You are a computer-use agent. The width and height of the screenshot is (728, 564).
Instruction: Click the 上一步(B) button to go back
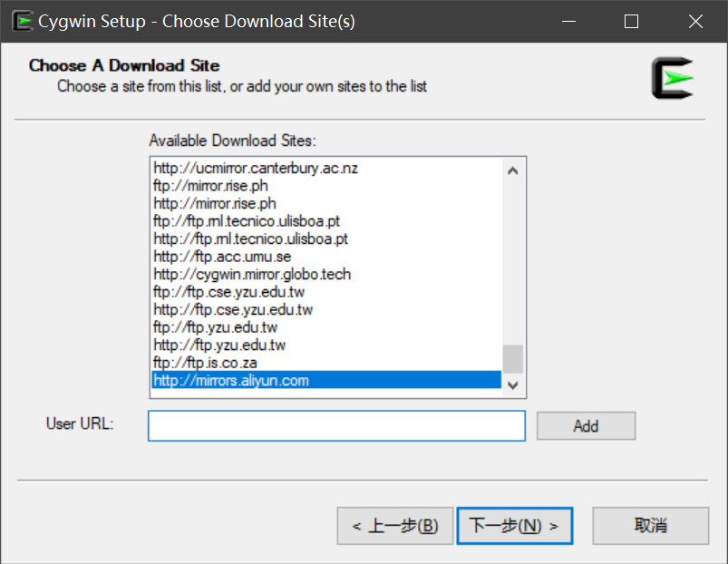(x=395, y=525)
